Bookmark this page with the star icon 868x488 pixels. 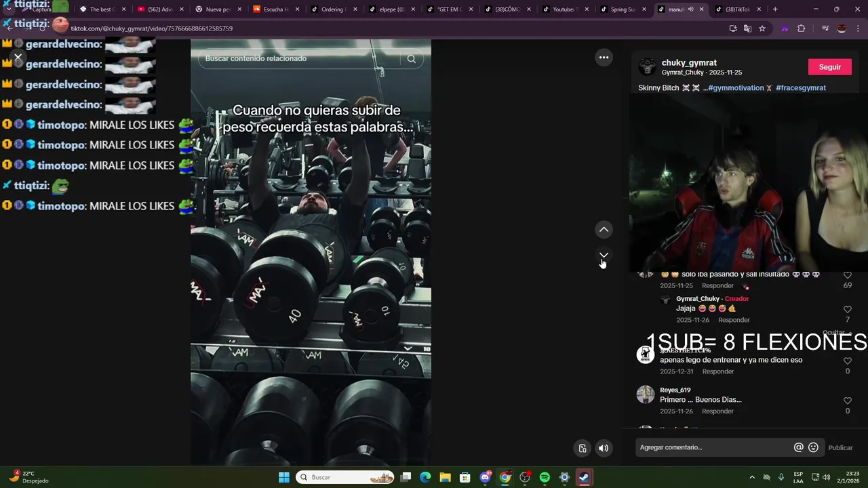point(762,28)
